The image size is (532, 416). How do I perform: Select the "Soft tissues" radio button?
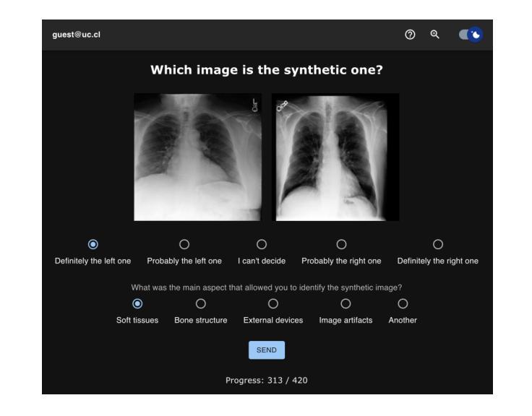pyautogui.click(x=137, y=304)
